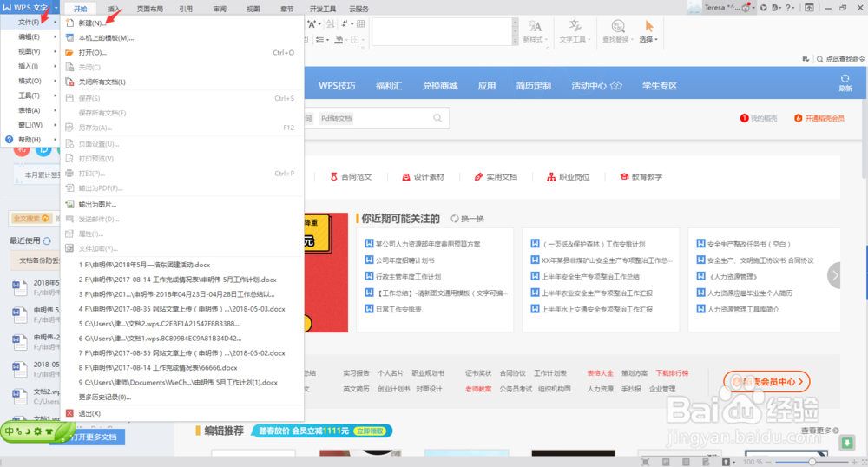
Task: Click the table grid icon in the ribbon
Action: point(360,23)
